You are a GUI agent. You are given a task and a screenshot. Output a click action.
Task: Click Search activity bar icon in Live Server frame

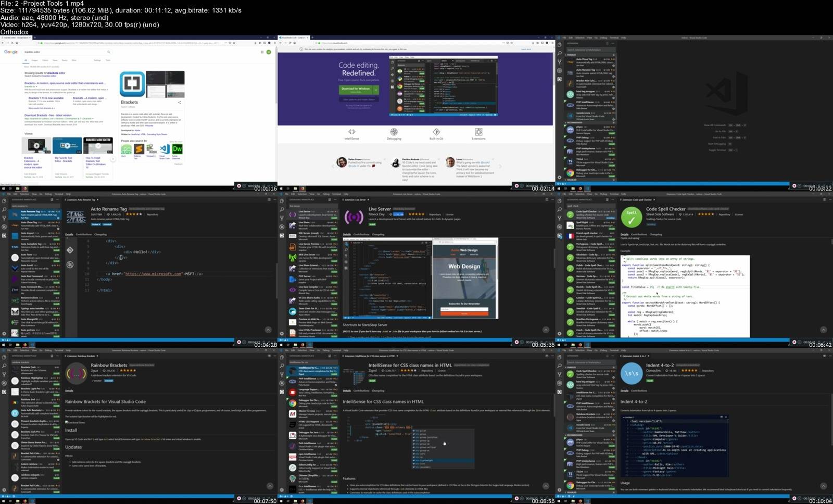[x=282, y=209]
